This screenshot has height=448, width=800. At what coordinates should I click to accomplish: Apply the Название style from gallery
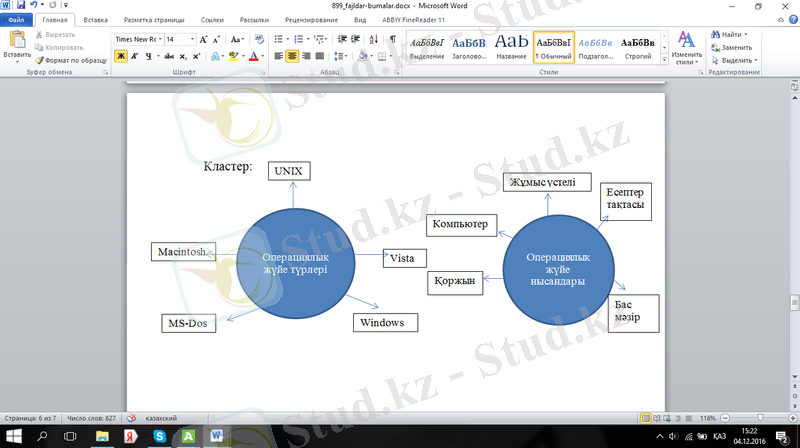point(511,46)
